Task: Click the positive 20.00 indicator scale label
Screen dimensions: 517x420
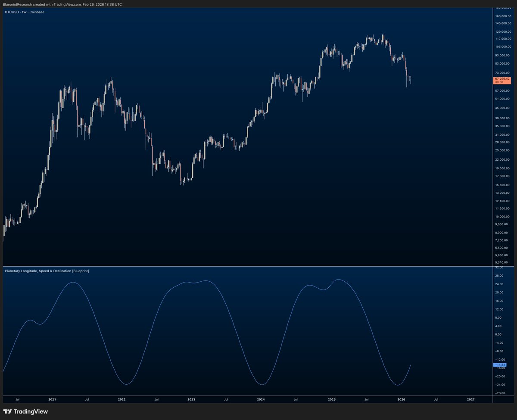Action: coord(500,292)
